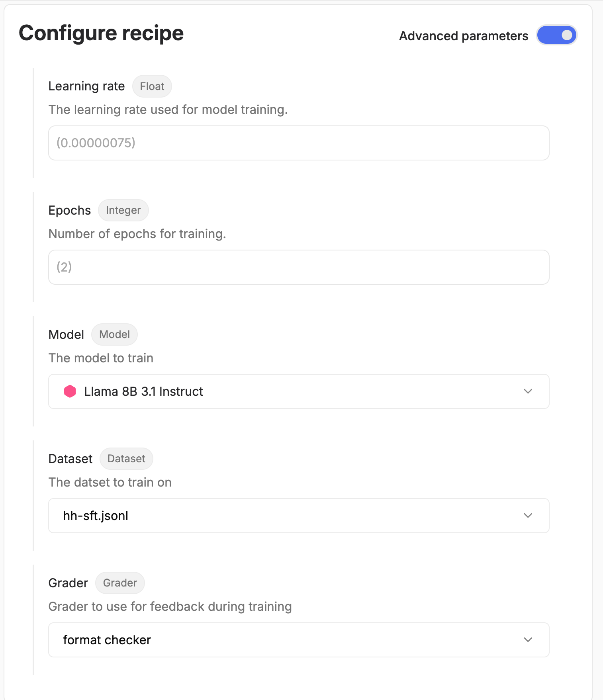Select the Llama 8B 3.1 Instruct option text
Screen dimensions: 603x700
(x=143, y=391)
